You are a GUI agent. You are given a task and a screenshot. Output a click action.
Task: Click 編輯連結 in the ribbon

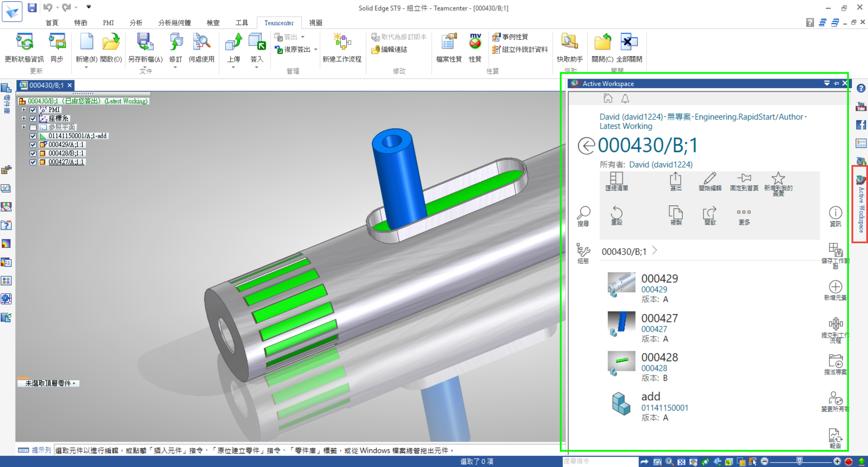[390, 50]
